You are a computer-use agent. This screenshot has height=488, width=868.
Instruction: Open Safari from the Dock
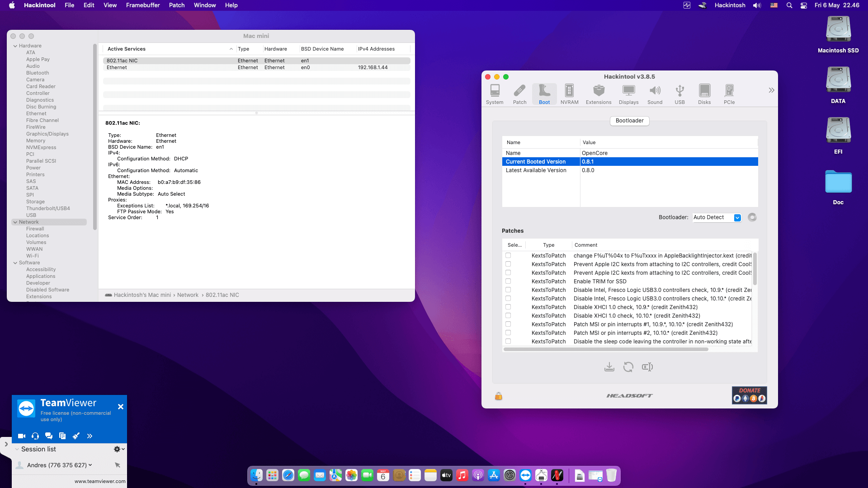[288, 475]
